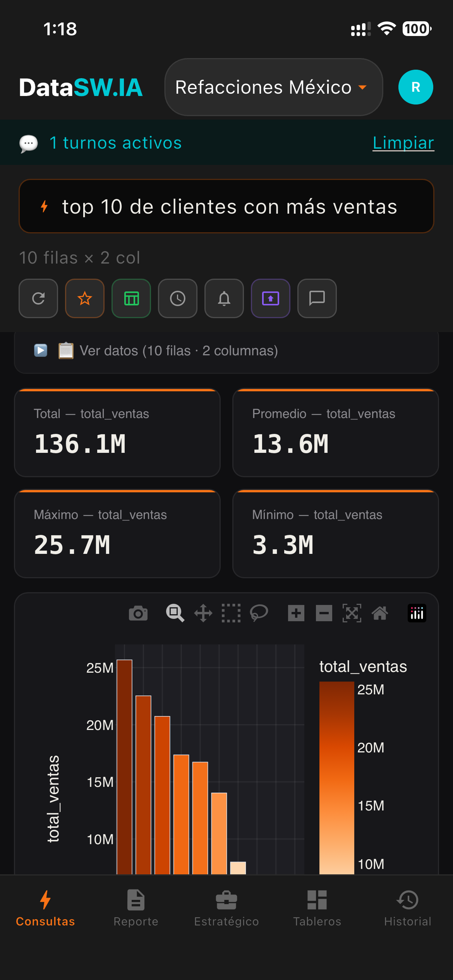Tap the Promedio total_ventas 13.6M card
The image size is (453, 980).
tap(336, 433)
